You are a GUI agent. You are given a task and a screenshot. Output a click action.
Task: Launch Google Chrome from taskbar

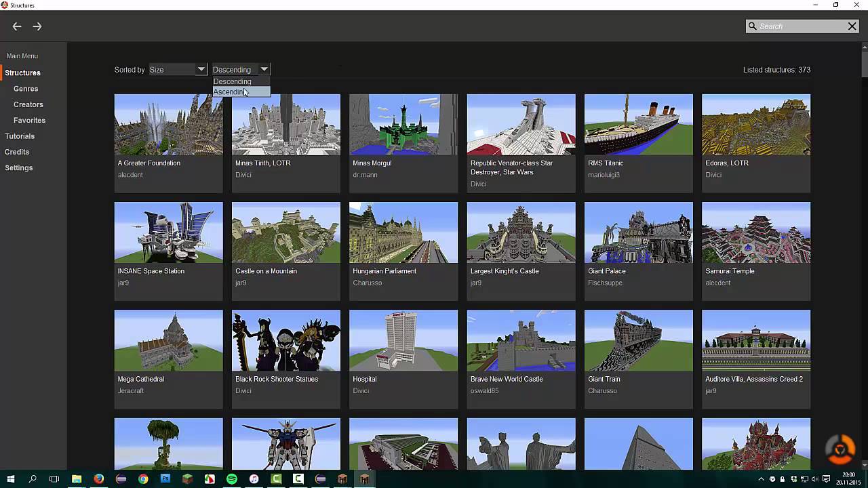[143, 479]
